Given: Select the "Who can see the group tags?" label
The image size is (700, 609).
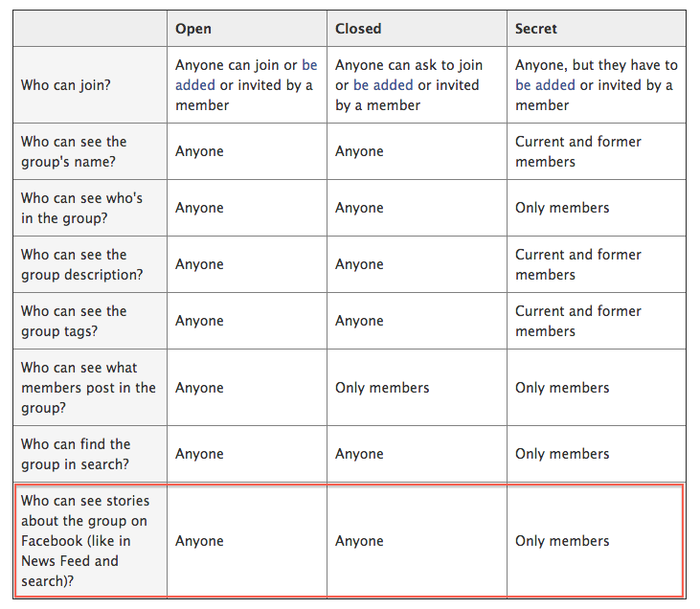Looking at the screenshot, I should 74,321.
